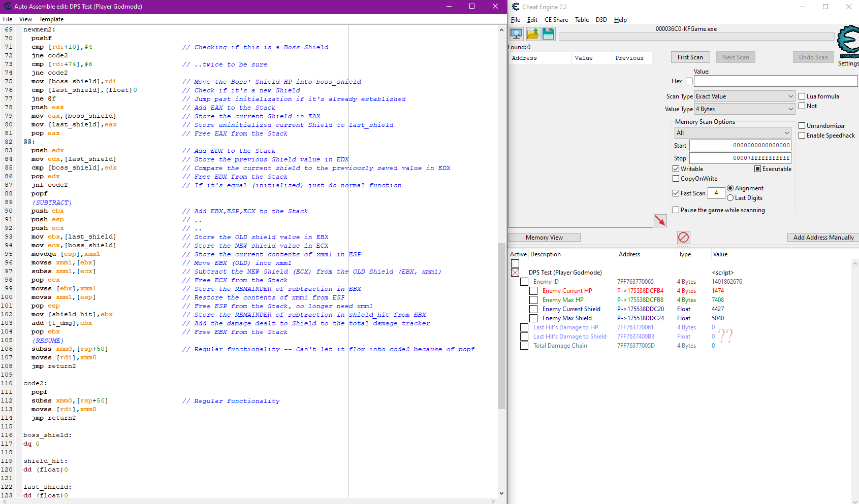Image resolution: width=859 pixels, height=504 pixels.
Task: Open the View menu in Auto Assemble
Action: click(25, 19)
